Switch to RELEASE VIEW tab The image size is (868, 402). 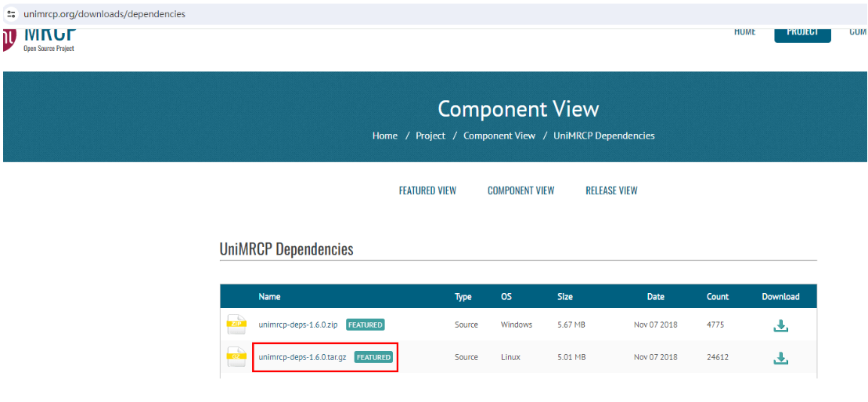pyautogui.click(x=611, y=190)
